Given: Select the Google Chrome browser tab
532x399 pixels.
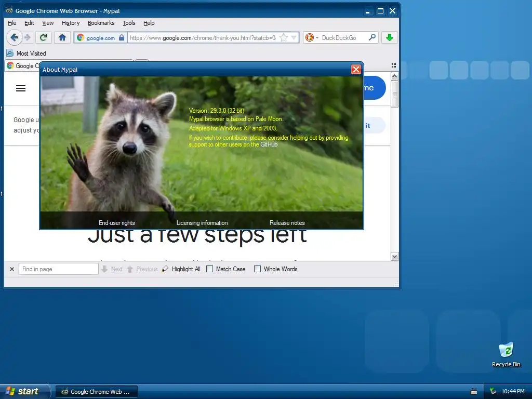Looking at the screenshot, I should [22, 66].
